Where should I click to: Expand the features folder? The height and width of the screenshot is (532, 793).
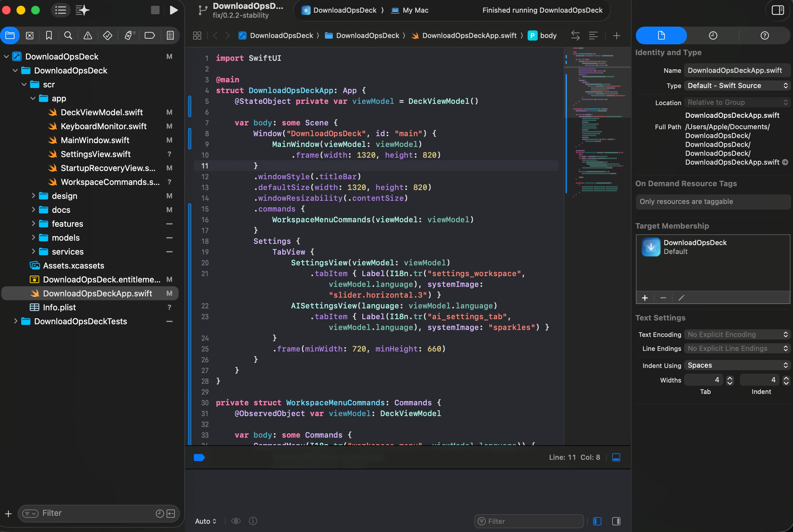click(x=33, y=224)
